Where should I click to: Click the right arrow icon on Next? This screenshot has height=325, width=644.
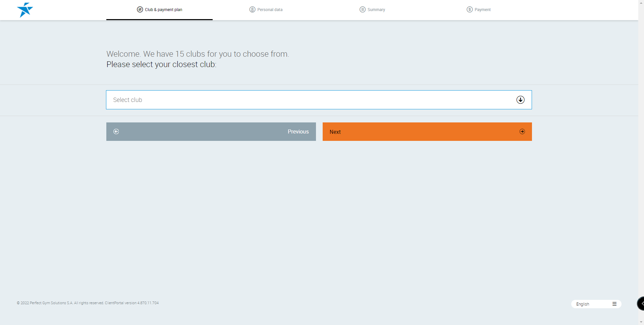(x=522, y=131)
